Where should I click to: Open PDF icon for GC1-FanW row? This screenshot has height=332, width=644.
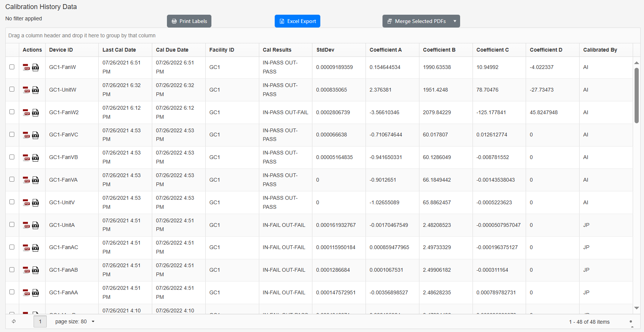tap(26, 67)
